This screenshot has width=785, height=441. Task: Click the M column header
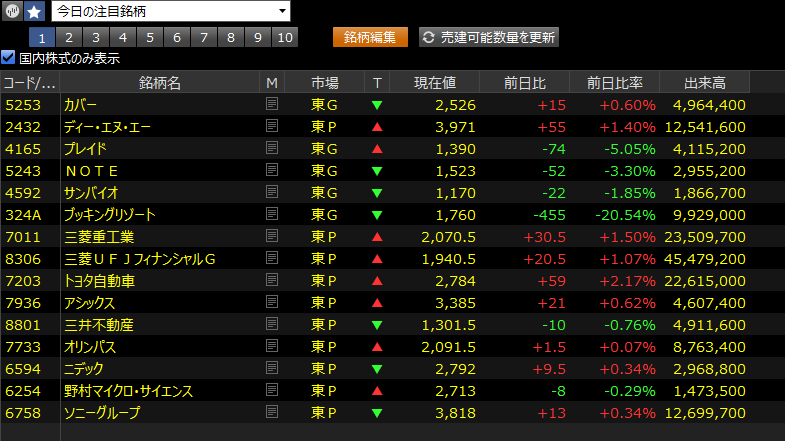(272, 83)
